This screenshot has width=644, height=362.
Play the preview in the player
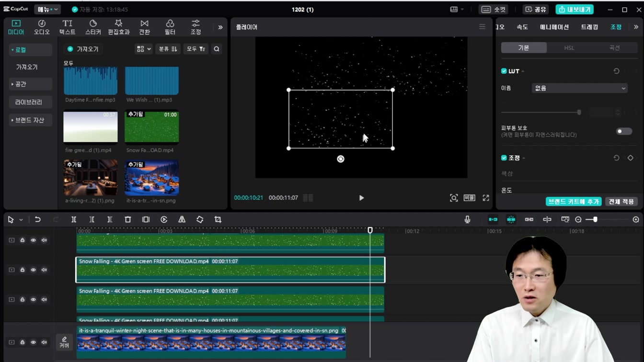click(x=361, y=198)
